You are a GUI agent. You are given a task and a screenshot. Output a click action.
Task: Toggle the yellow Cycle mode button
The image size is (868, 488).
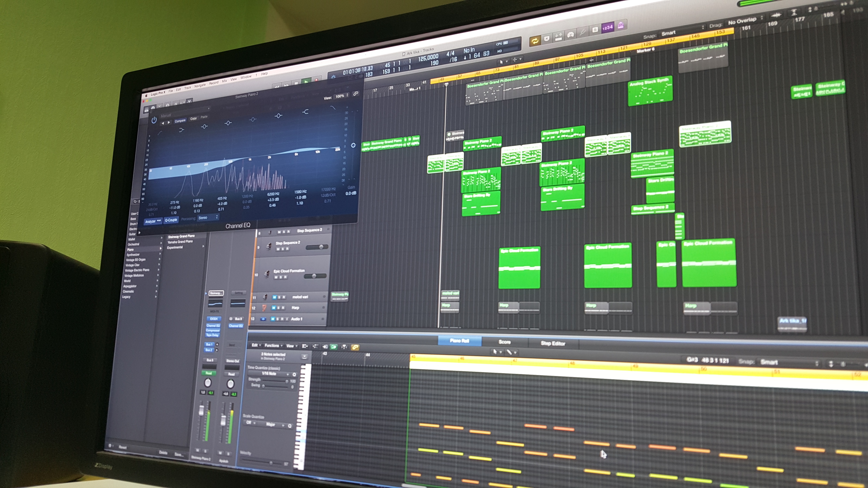coord(535,41)
